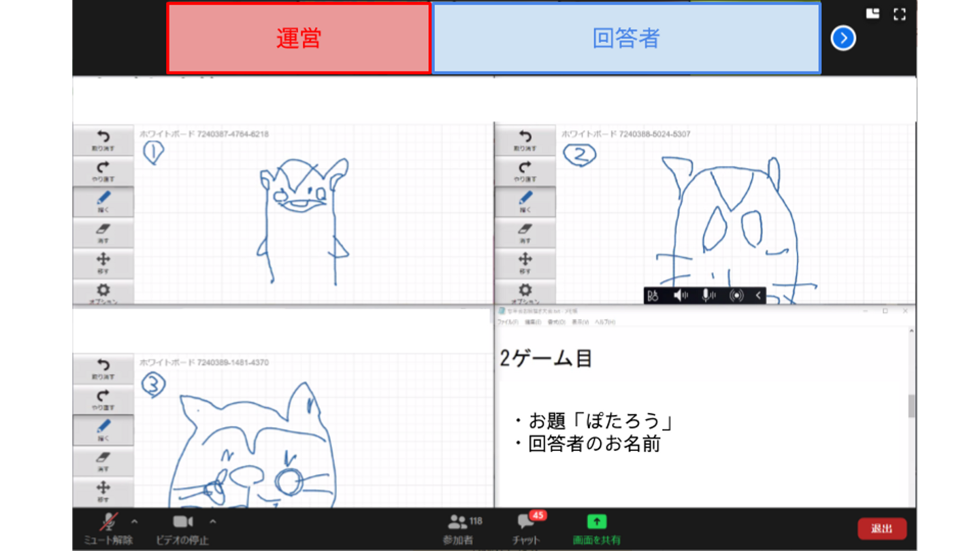
Task: Choose the move tool on whiteboard 7240388-5024-5307
Action: point(525,263)
